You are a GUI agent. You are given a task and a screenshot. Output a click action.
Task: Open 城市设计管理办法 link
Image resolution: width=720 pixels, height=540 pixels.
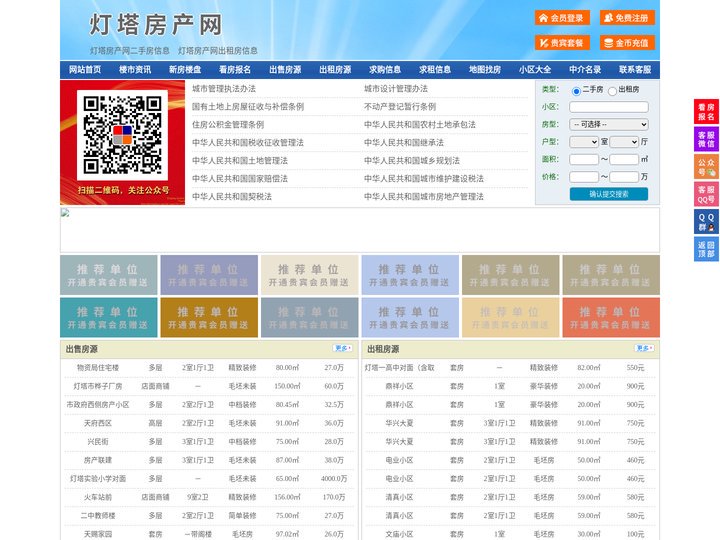[x=396, y=89]
